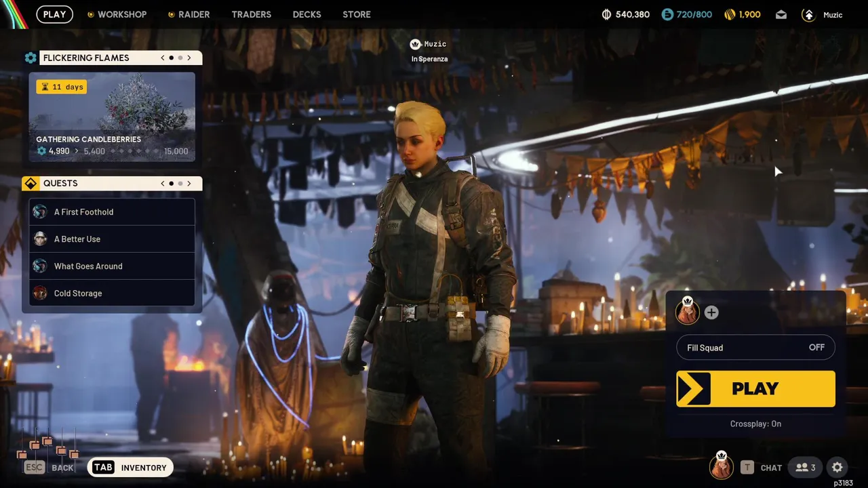Go to previous Quests page

pos(163,183)
